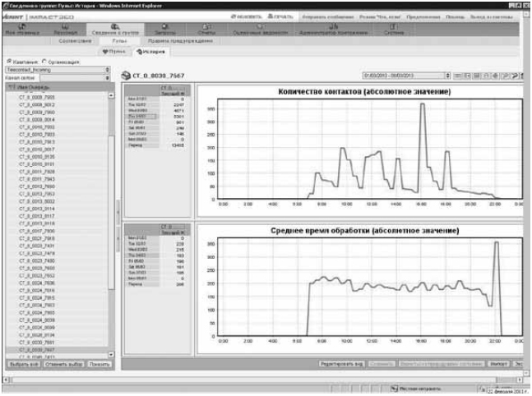Viewport: 532px width, 396px height.
Task: Open the Помощь link
Action: (x=455, y=17)
